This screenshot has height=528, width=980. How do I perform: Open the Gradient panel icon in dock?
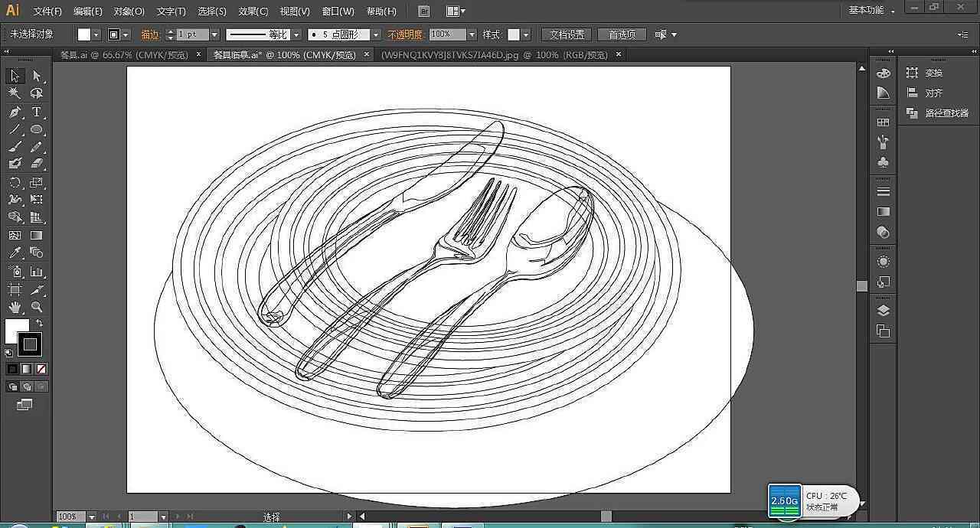[884, 212]
